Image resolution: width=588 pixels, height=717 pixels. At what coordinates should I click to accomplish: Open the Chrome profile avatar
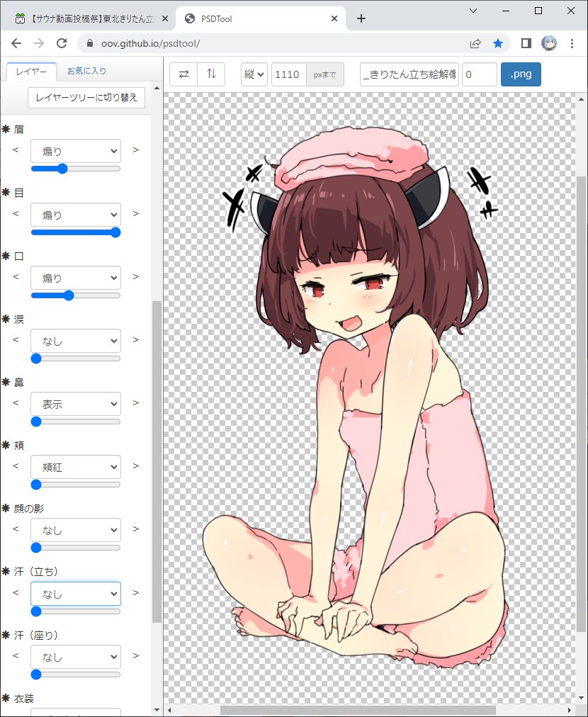[549, 43]
